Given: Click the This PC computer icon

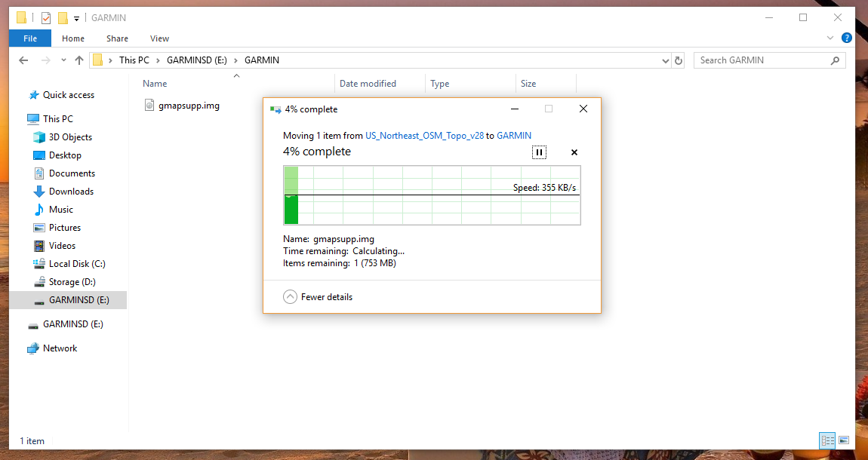Looking at the screenshot, I should [33, 119].
